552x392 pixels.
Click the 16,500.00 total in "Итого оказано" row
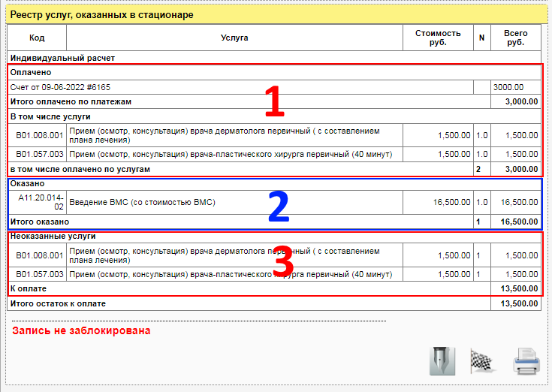[x=516, y=222]
